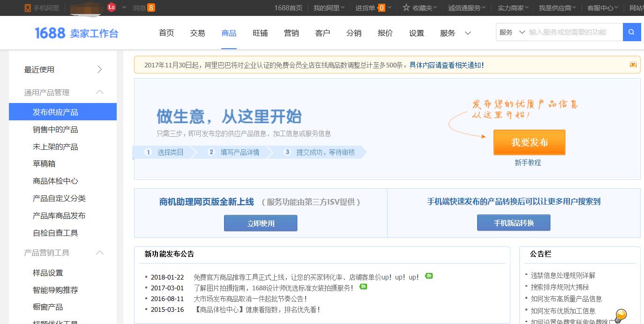The height and width of the screenshot is (324, 644).
Task: Click the 新 badge next to 2018-01-22 announcement
Action: (428, 276)
